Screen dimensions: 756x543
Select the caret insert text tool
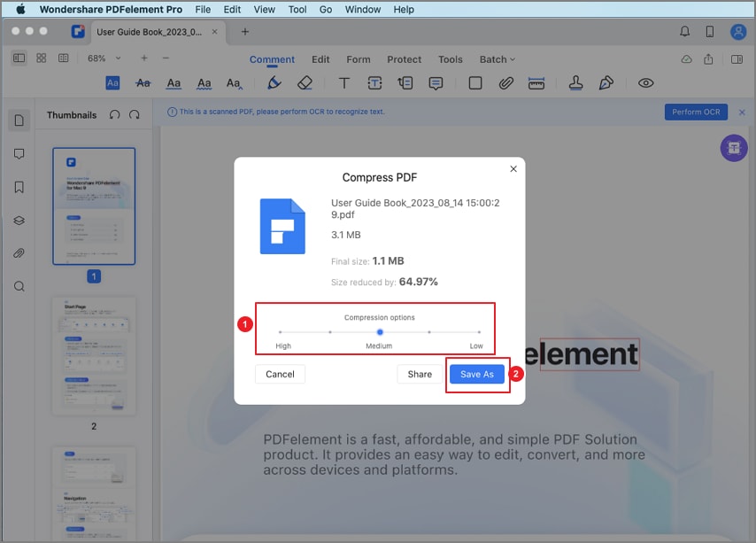pos(235,83)
